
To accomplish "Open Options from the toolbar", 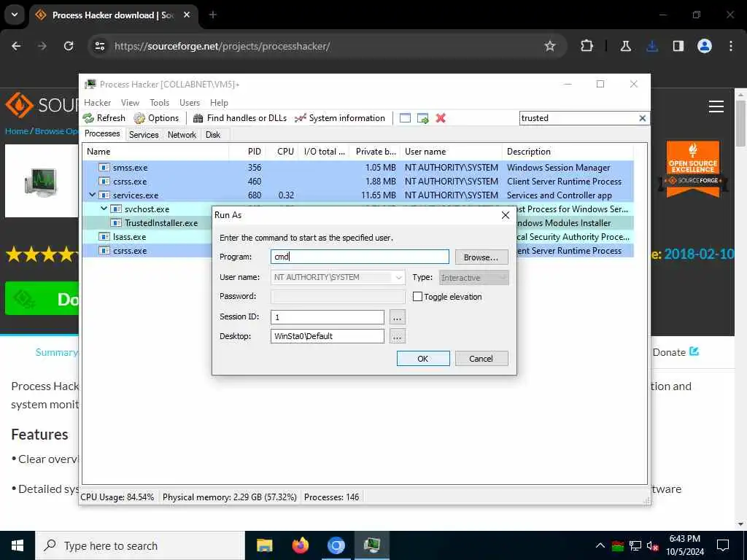I will 156,118.
